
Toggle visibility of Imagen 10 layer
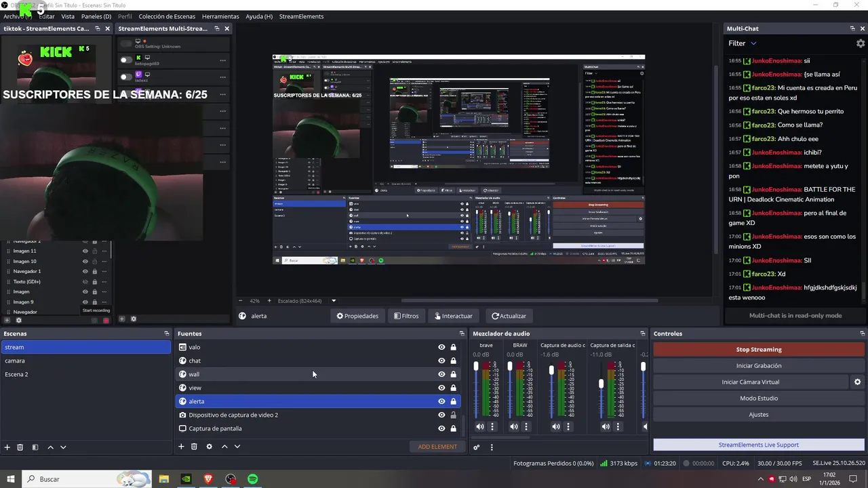tap(85, 261)
